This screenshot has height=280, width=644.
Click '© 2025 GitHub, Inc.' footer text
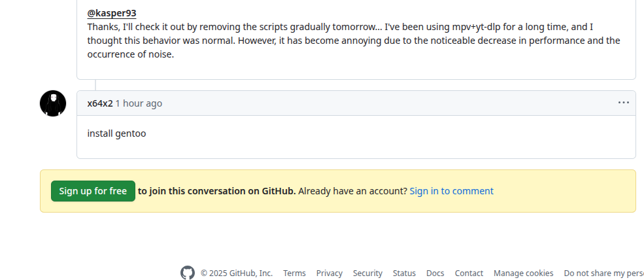click(x=237, y=273)
